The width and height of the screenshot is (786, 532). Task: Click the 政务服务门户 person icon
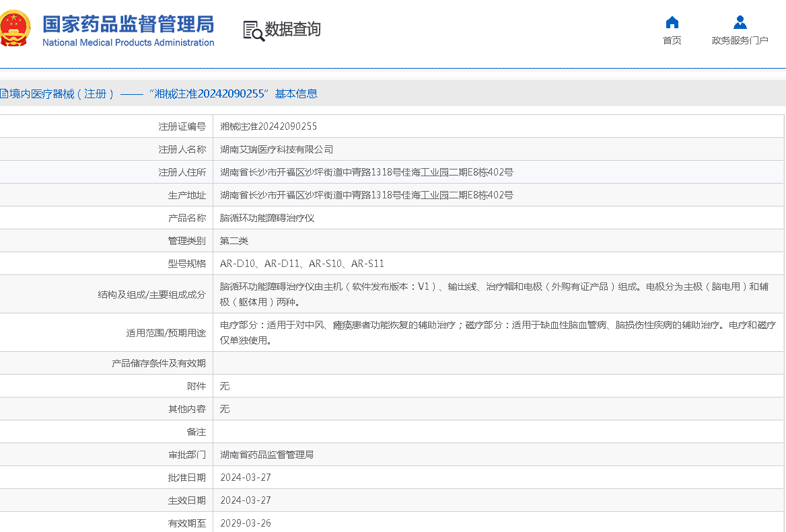tap(740, 22)
